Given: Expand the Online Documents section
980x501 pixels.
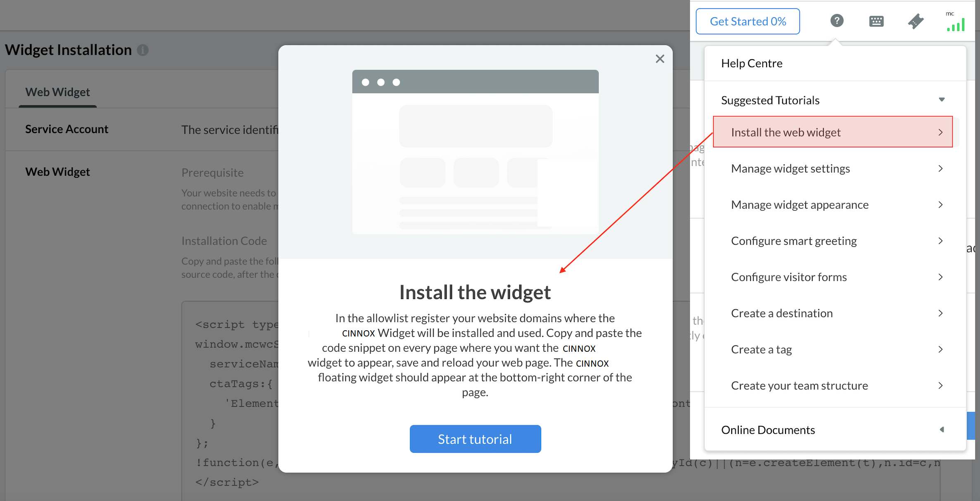Looking at the screenshot, I should point(942,429).
